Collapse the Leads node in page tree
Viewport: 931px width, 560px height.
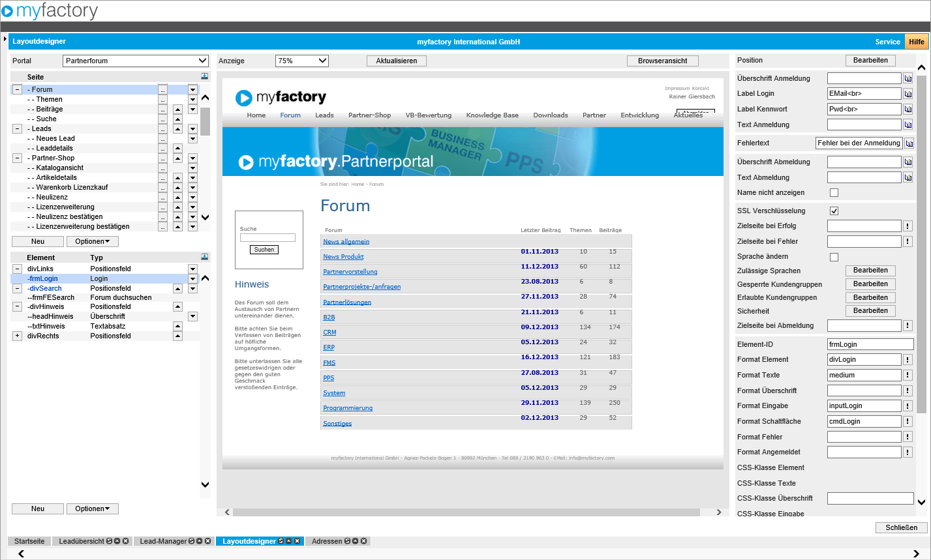point(17,129)
